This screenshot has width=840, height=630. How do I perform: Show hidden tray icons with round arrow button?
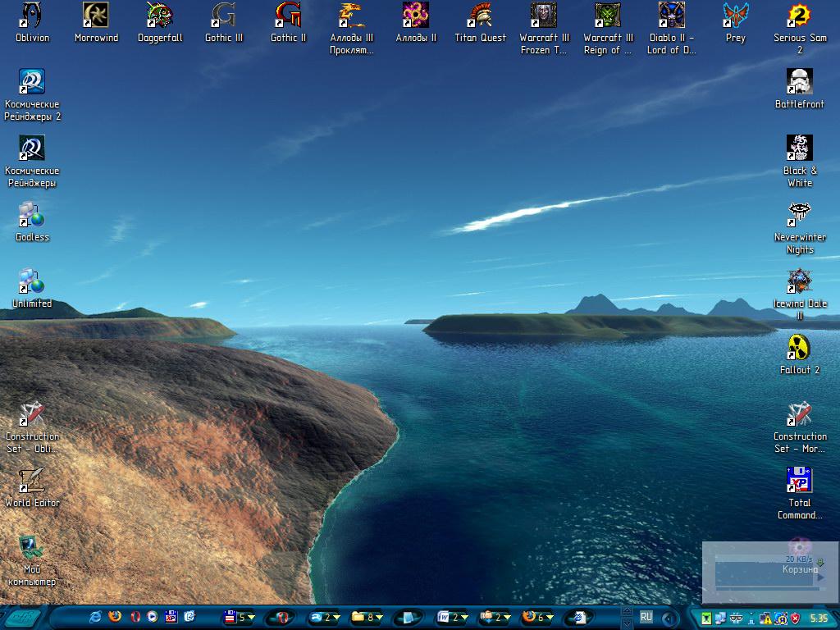669,619
